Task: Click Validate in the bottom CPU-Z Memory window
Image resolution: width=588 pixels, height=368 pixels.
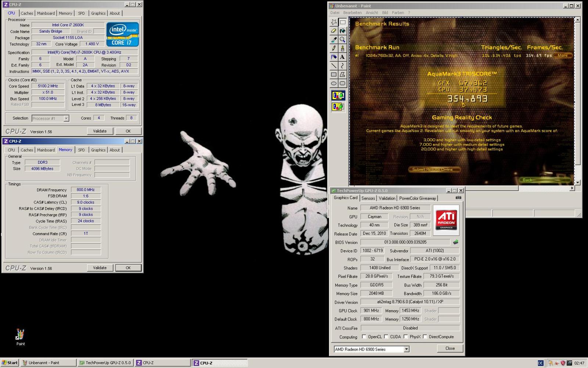Action: (x=100, y=268)
